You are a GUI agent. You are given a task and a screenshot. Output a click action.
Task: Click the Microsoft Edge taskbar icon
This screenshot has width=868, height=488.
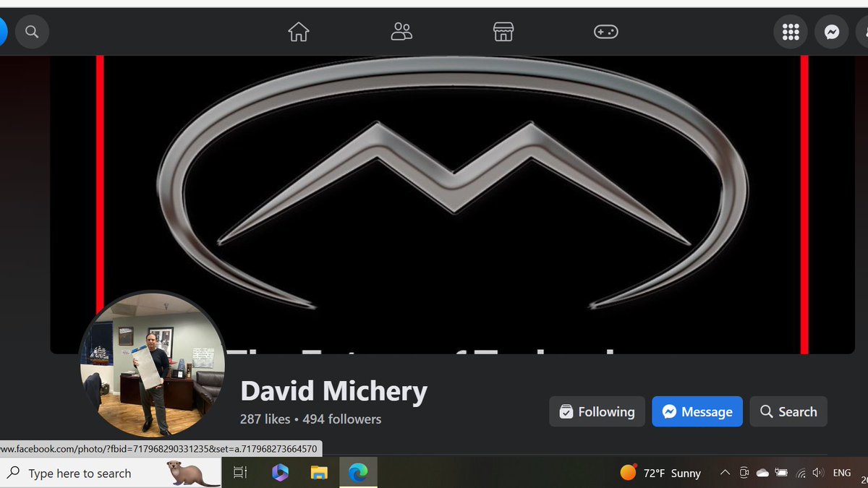[x=357, y=473]
